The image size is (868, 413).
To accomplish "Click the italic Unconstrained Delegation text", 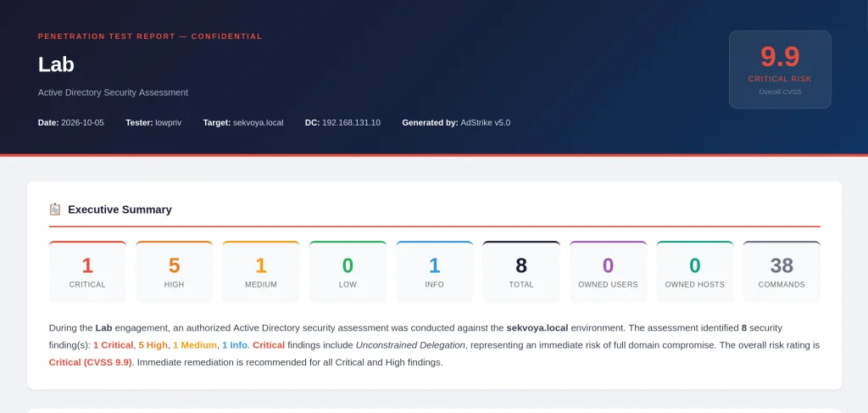I will pos(410,345).
